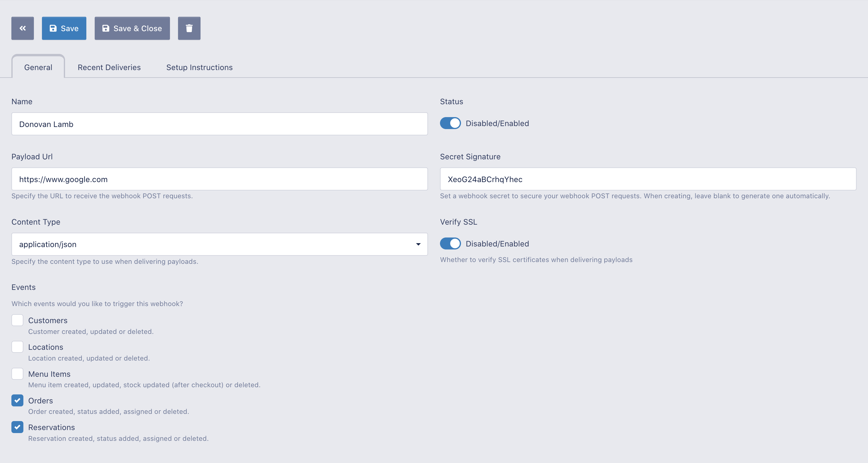Screen dimensions: 868x463
Task: Open the Setup Instructions tab
Action: [200, 67]
